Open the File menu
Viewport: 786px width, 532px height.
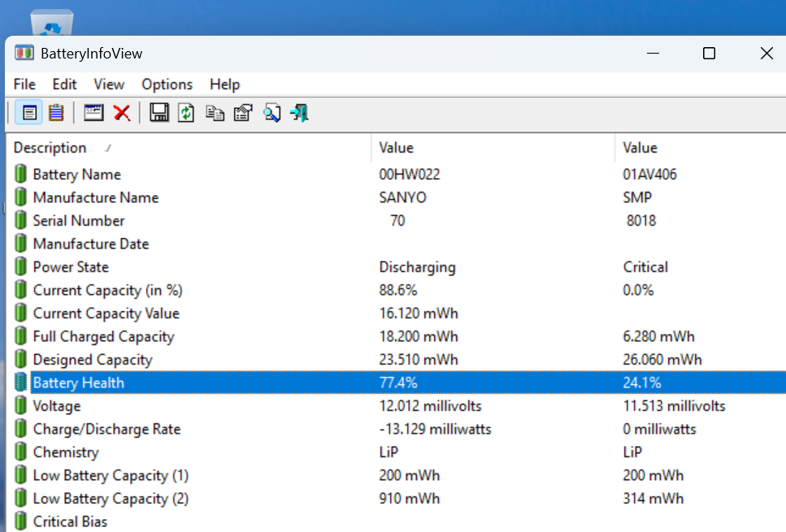[x=24, y=84]
